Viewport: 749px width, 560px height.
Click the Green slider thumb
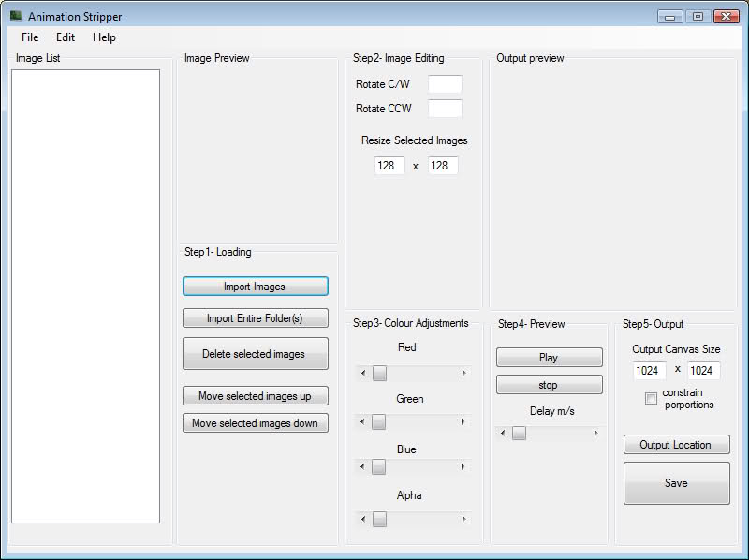[x=379, y=422]
